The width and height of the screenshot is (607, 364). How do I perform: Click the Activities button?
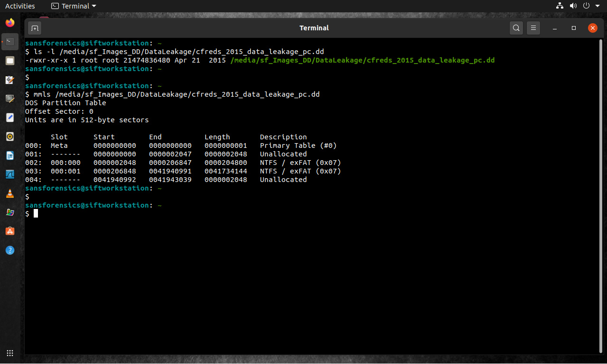20,6
